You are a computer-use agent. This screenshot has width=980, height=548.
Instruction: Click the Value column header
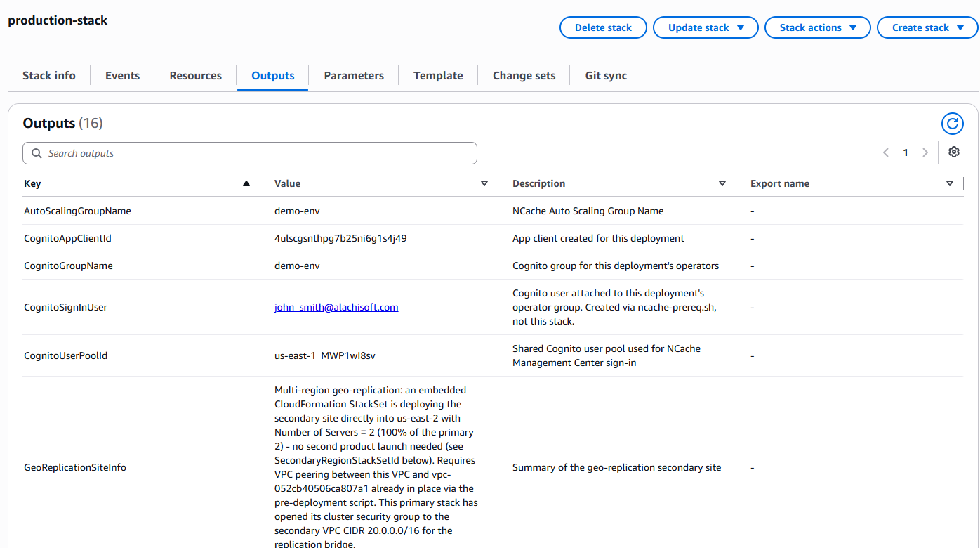pos(287,183)
